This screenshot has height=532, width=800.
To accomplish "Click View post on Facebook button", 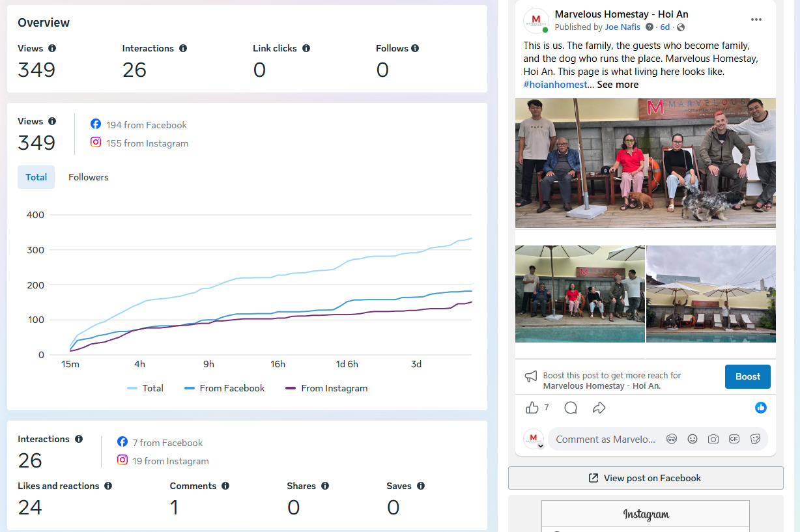I will [x=646, y=478].
